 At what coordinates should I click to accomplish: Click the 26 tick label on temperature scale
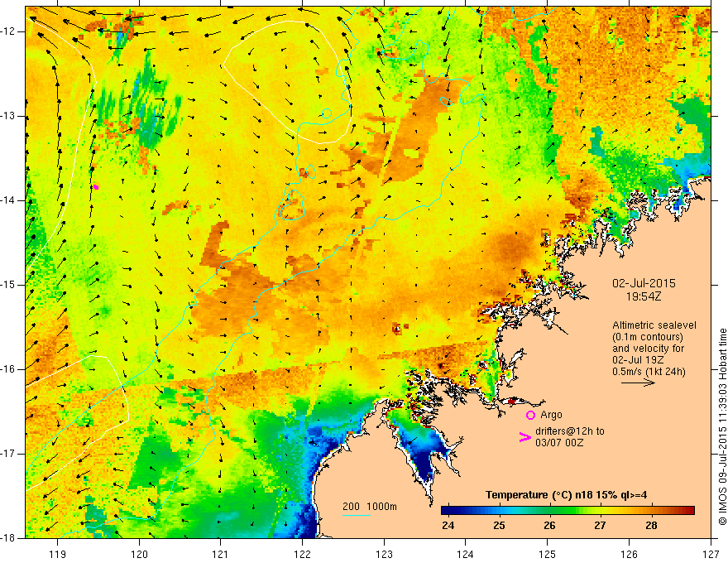[x=549, y=526]
